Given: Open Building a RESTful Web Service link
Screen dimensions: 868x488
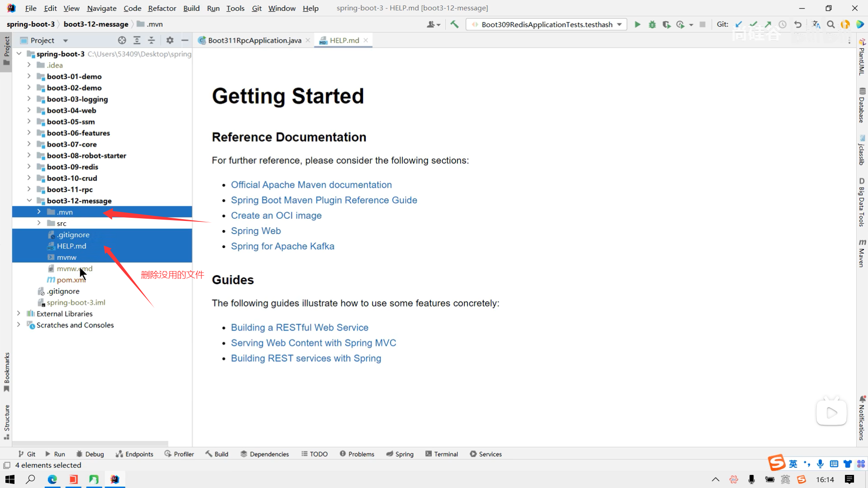Looking at the screenshot, I should coord(299,328).
